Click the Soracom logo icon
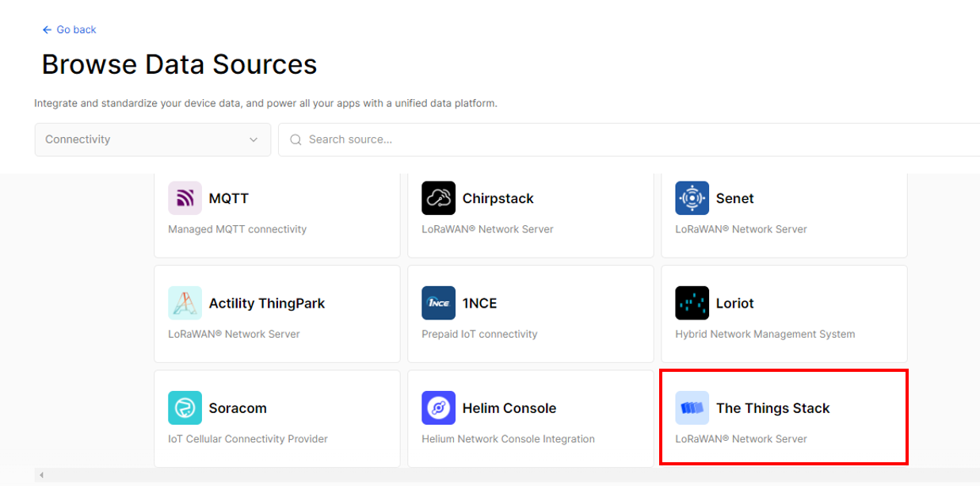This screenshot has width=980, height=486. (x=185, y=408)
